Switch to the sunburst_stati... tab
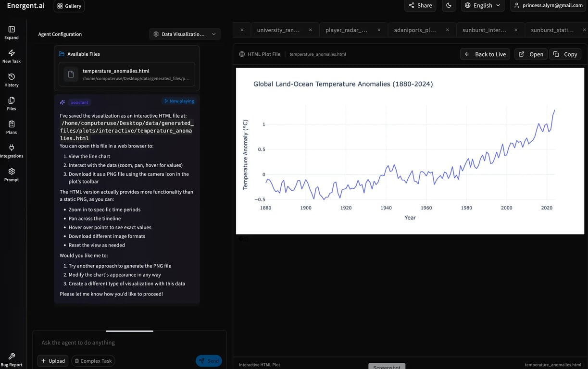 pos(552,30)
